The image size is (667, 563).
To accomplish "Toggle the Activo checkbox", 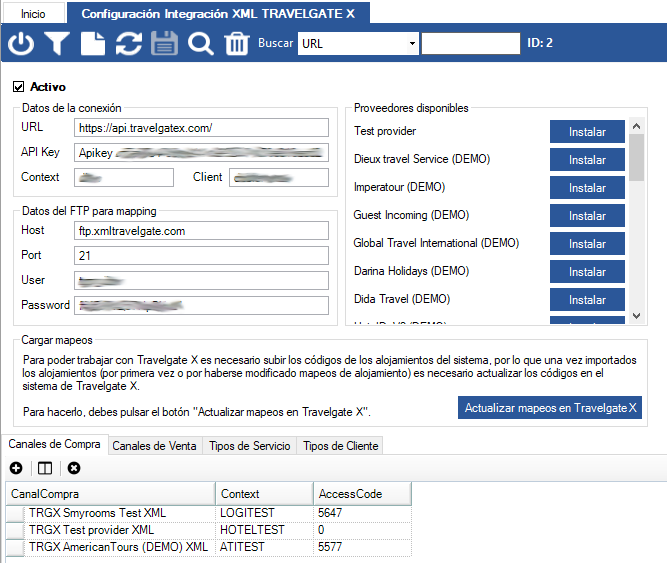I will 18,87.
